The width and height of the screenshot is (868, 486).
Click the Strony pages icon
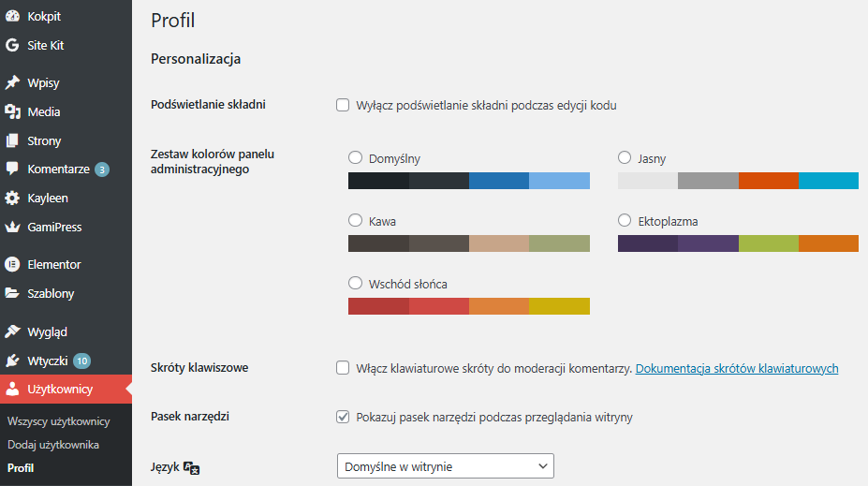[x=12, y=141]
